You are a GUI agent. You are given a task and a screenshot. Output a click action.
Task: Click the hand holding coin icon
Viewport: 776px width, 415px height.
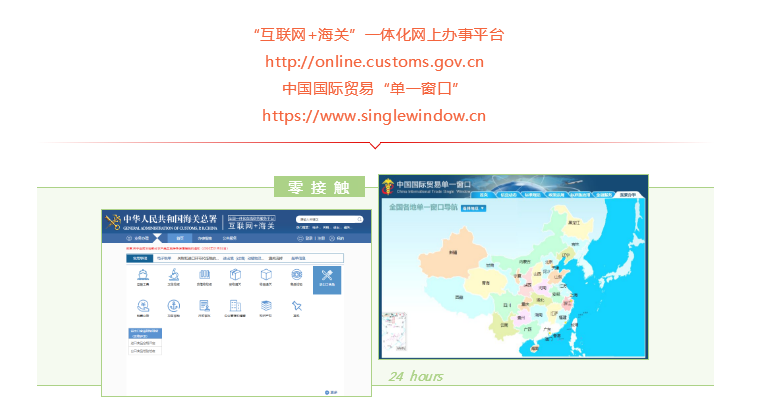click(143, 306)
